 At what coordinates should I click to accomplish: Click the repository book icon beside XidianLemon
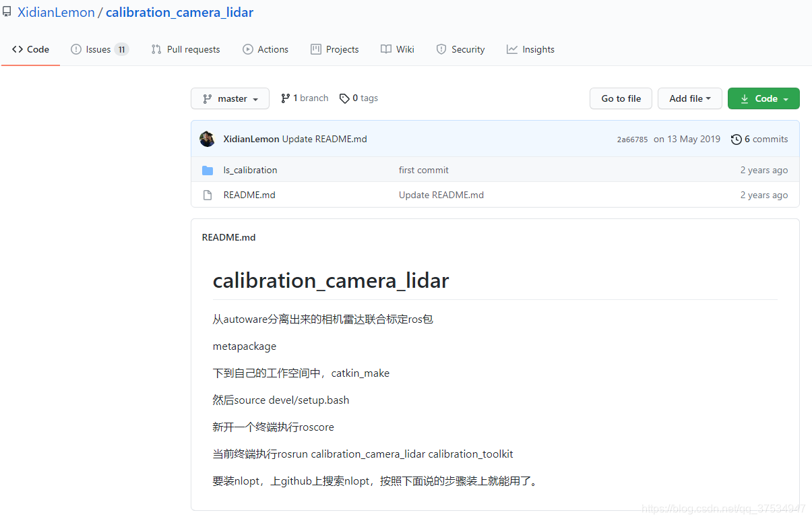tap(7, 12)
